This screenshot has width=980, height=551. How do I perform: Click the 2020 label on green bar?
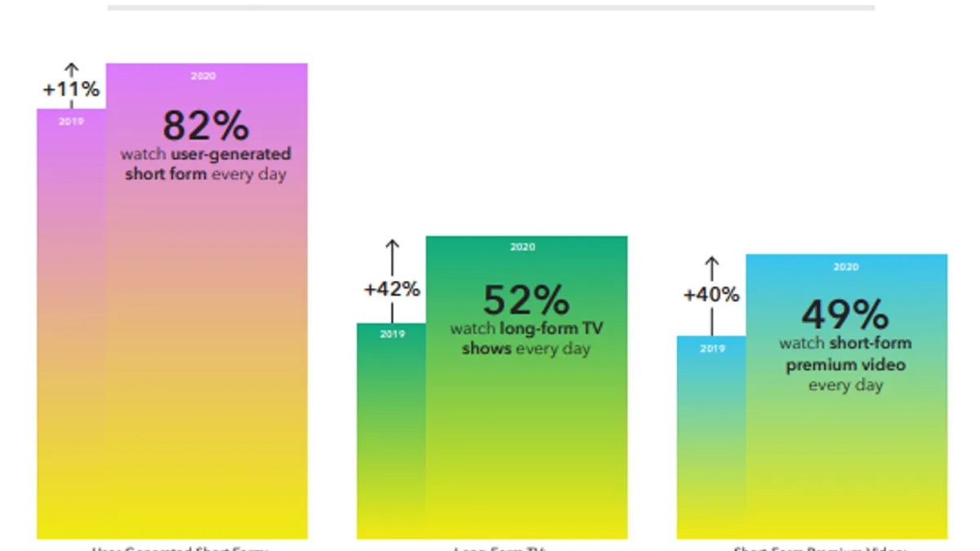(523, 247)
